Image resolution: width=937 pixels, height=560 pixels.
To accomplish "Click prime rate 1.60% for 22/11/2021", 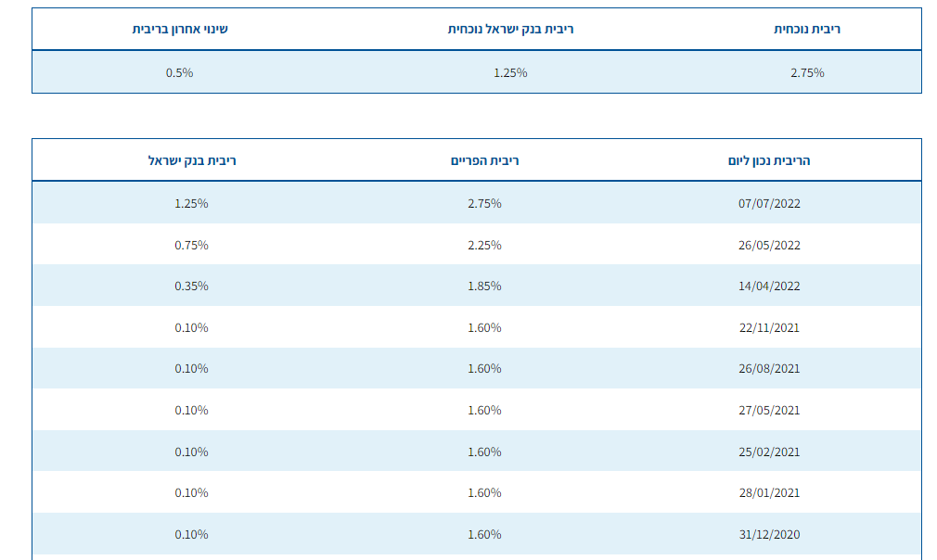I will click(484, 327).
